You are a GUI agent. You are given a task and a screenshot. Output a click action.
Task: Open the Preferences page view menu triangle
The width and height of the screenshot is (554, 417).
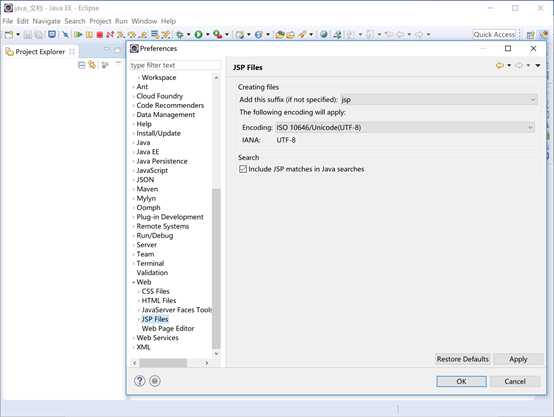[538, 65]
